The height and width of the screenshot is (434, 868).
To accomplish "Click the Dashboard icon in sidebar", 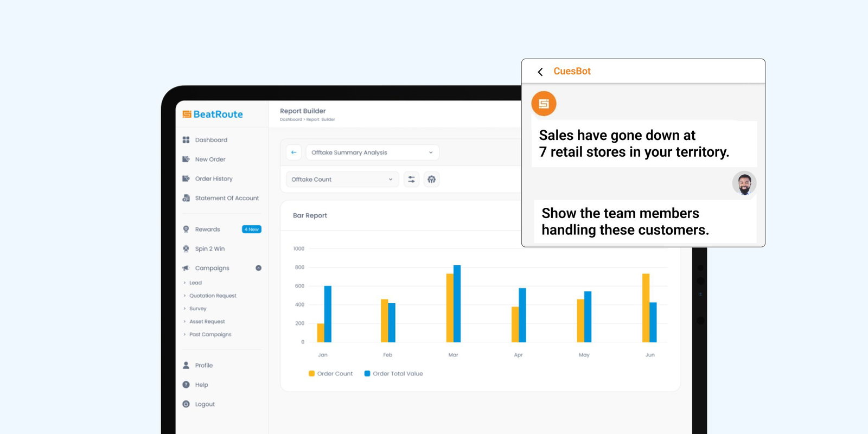I will tap(186, 140).
